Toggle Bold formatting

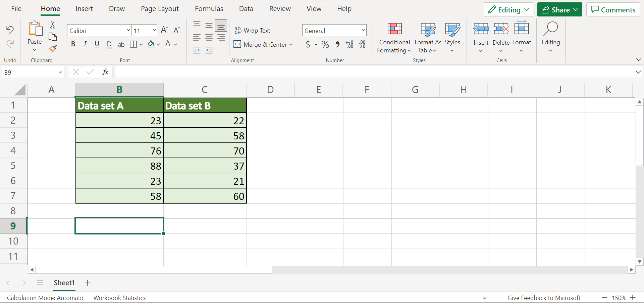(73, 44)
